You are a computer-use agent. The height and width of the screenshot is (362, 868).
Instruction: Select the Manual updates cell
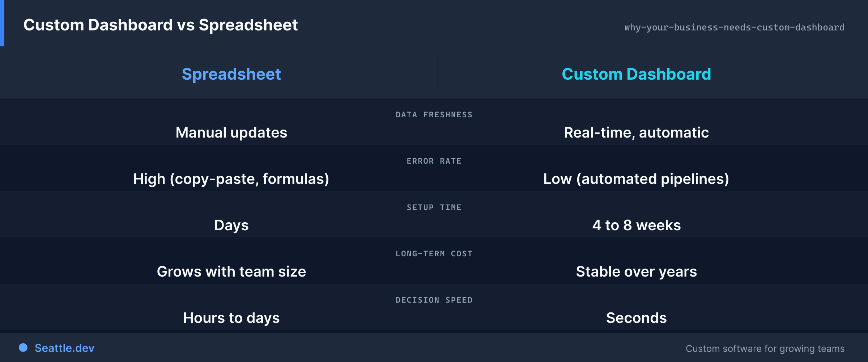231,133
